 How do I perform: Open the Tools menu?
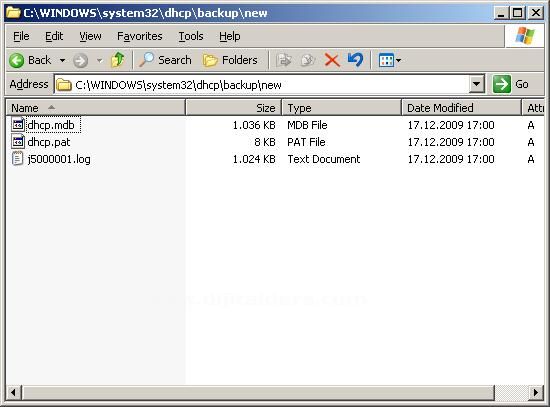coord(191,36)
